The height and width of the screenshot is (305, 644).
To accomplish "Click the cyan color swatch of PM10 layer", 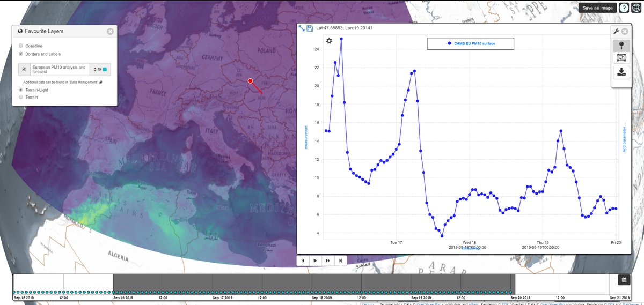I will coord(105,70).
